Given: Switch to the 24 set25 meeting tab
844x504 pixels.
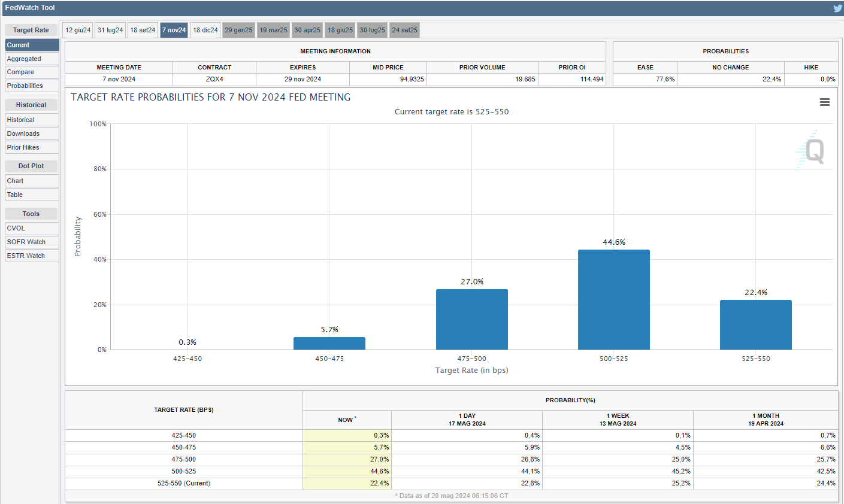Looking at the screenshot, I should [x=404, y=30].
